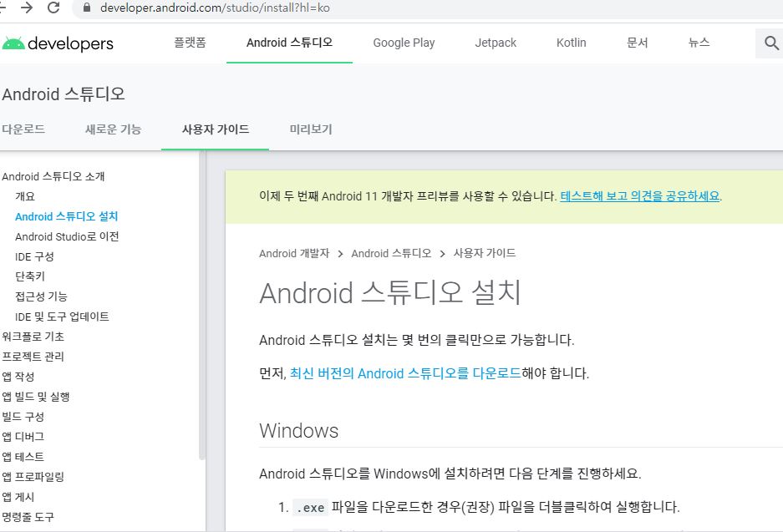Open 단축키 sidebar item

pos(30,276)
